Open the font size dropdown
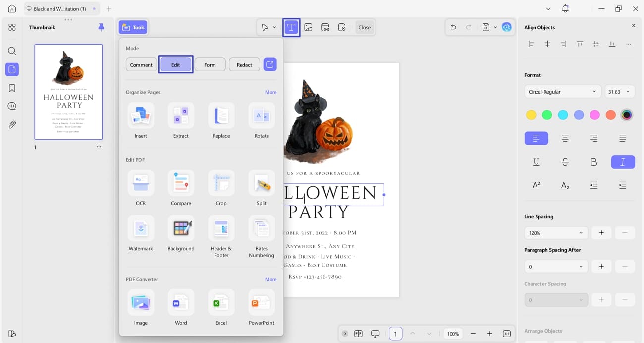The height and width of the screenshot is (343, 644). coord(619,91)
